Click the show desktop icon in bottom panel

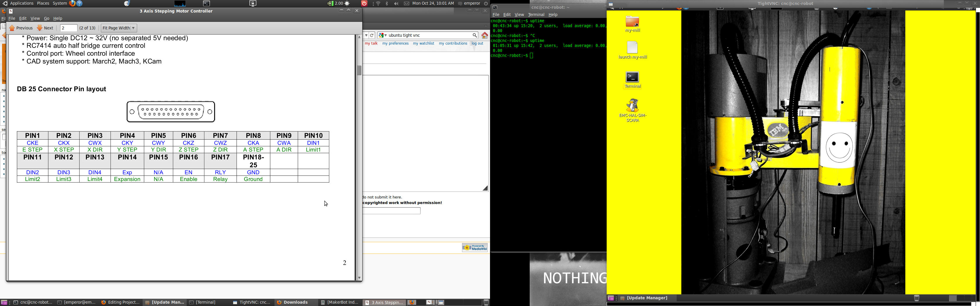[4, 303]
